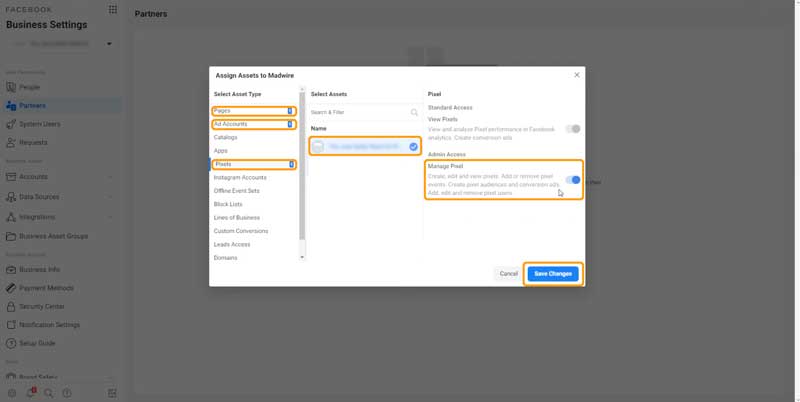Open Notification Settings in sidebar

(x=49, y=325)
